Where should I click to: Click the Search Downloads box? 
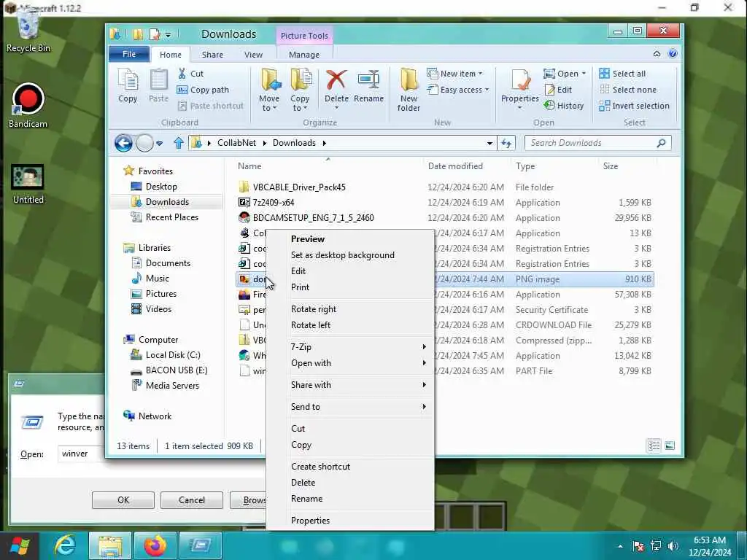[x=598, y=143]
